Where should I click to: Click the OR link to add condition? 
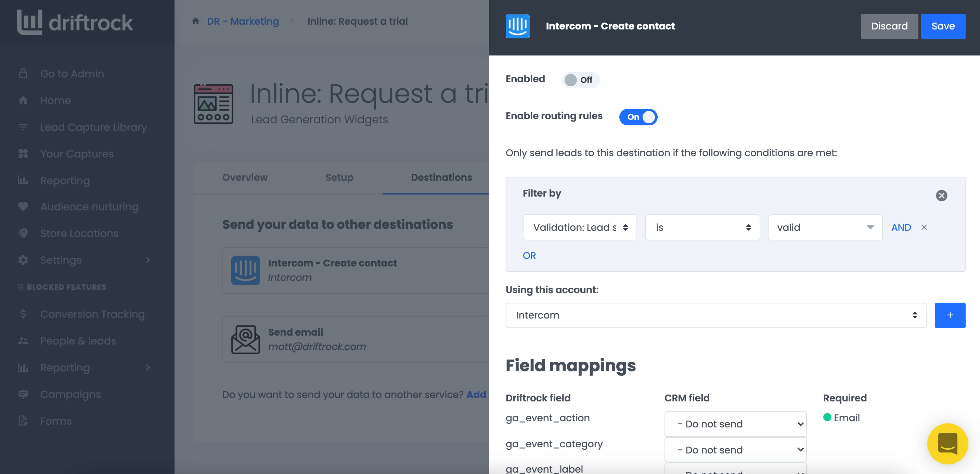pos(529,255)
